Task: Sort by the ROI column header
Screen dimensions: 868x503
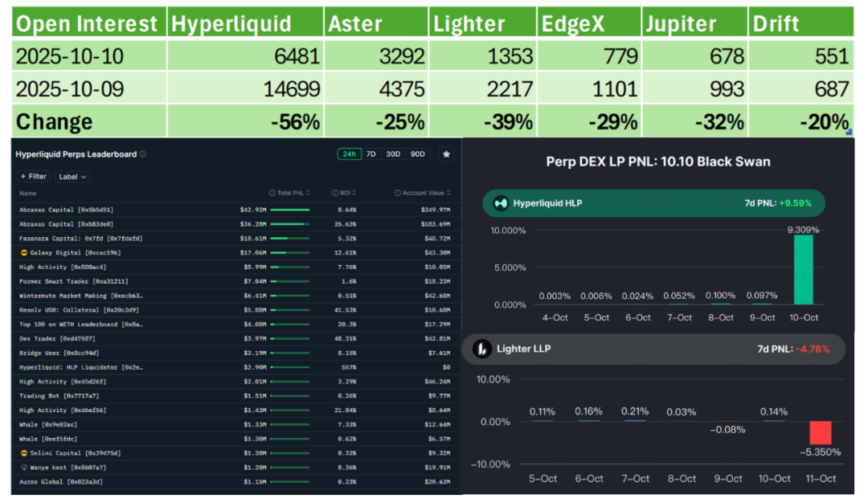Action: click(345, 194)
